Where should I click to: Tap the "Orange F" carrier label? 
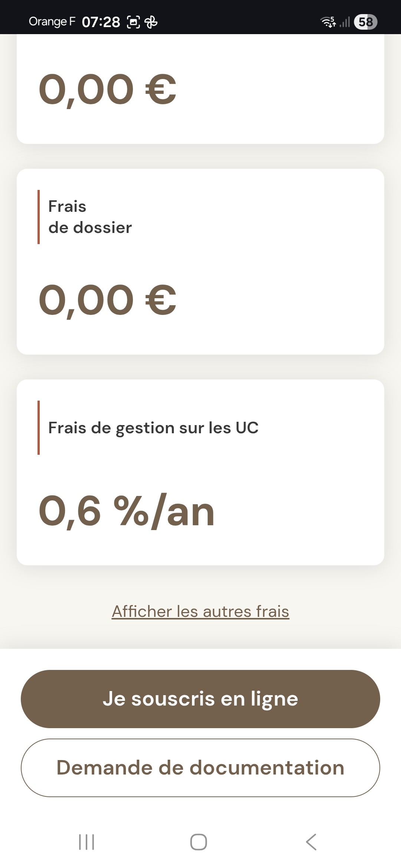(52, 22)
